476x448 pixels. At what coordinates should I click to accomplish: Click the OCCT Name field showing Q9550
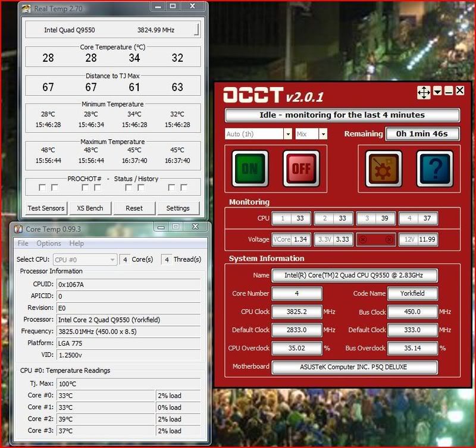tap(355, 275)
